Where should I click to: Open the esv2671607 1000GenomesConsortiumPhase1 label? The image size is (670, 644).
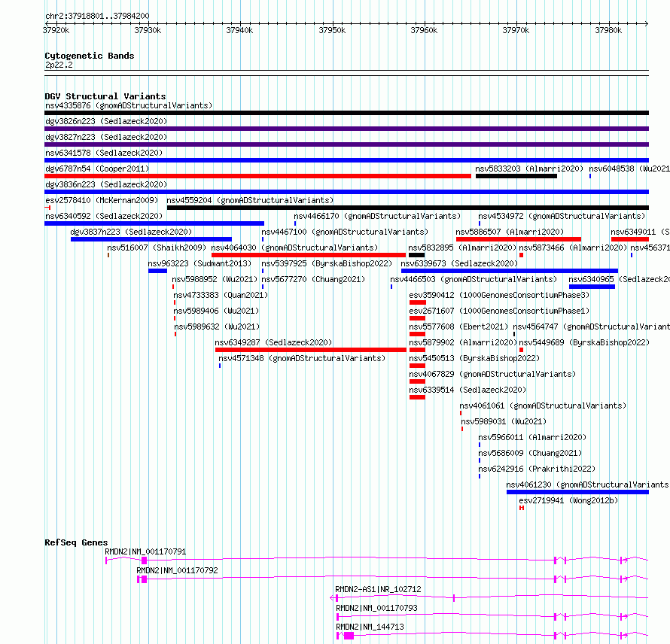coord(499,311)
